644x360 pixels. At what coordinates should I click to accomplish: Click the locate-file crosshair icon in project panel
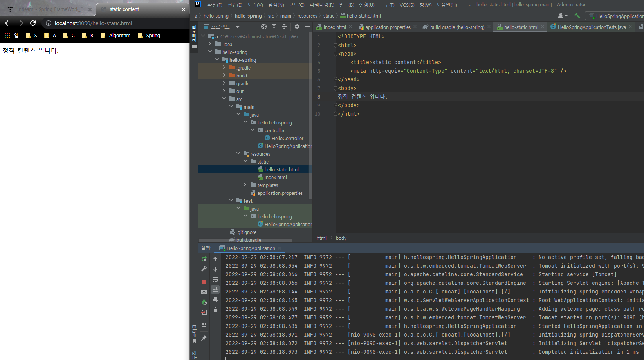[x=264, y=27]
